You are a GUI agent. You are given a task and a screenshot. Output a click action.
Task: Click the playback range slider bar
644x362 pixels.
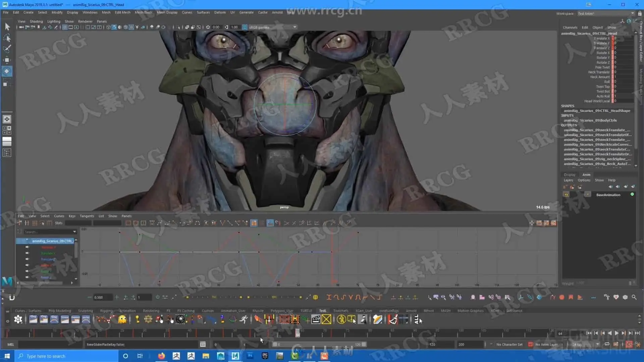tap(319, 345)
